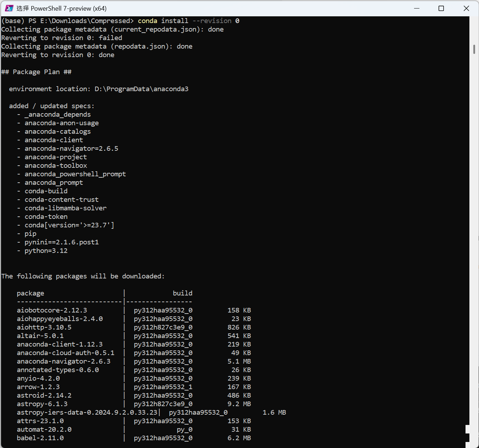Close the PowerShell 7-preview window
The image size is (479, 448).
[x=466, y=8]
